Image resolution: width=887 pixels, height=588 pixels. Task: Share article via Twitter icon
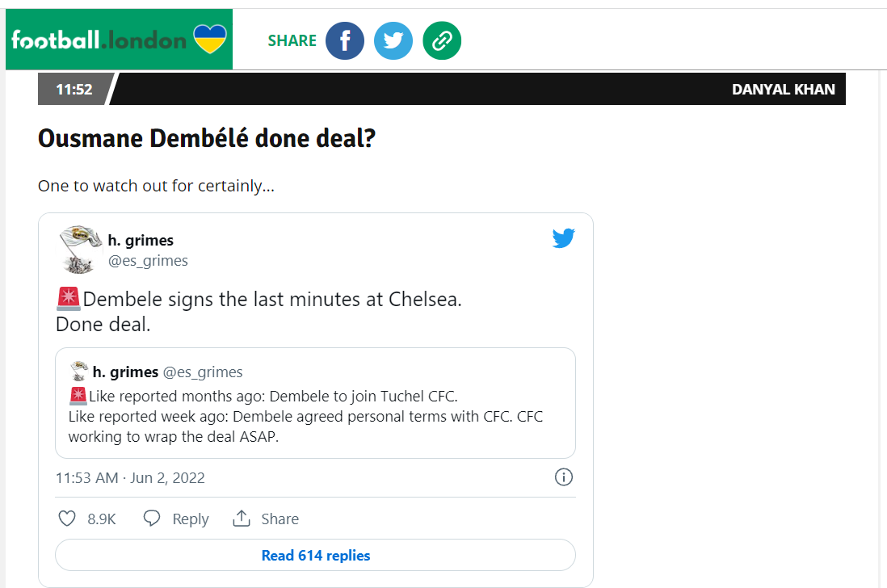[x=393, y=40]
